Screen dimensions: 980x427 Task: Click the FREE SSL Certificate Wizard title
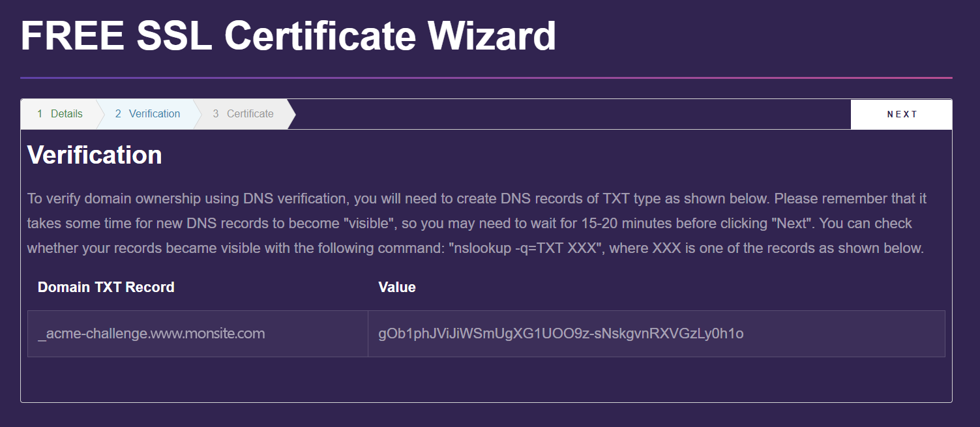pyautogui.click(x=288, y=35)
